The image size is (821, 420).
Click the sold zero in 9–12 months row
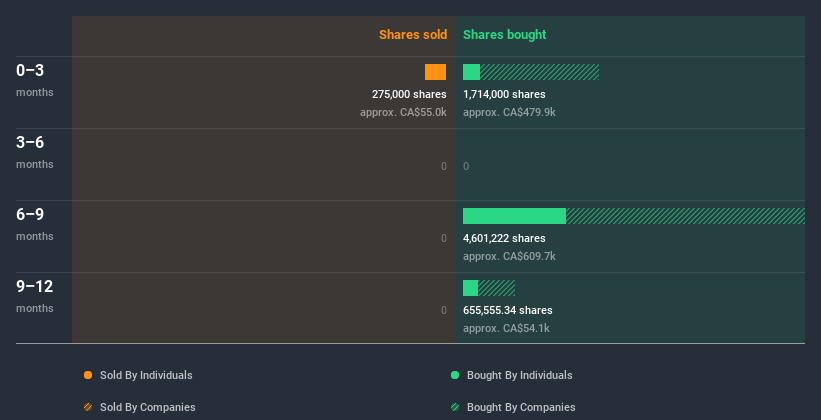tap(444, 311)
